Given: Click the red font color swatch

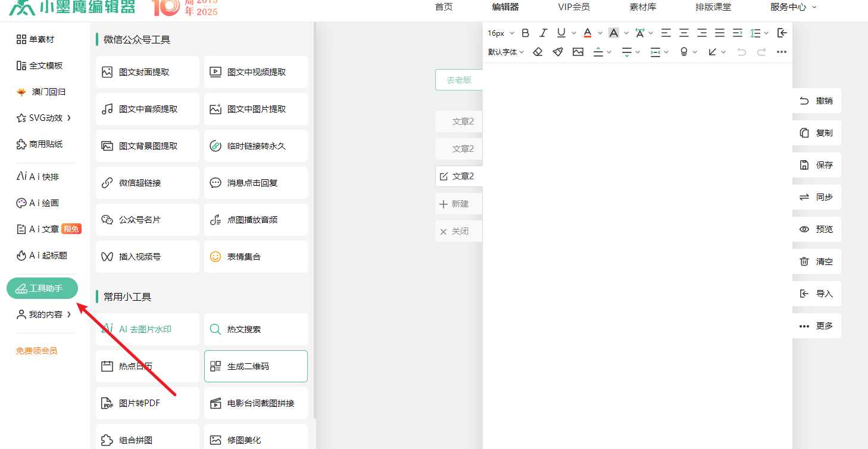Looking at the screenshot, I should coord(587,33).
